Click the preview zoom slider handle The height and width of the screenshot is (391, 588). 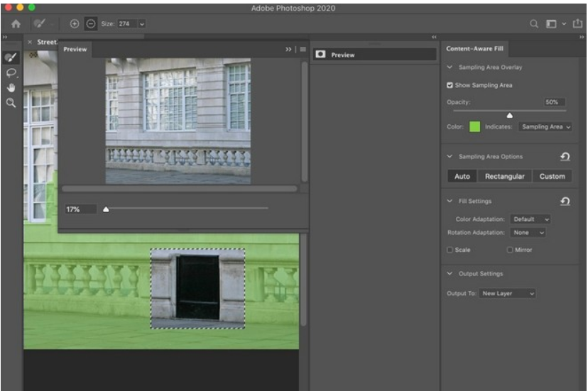pyautogui.click(x=106, y=209)
